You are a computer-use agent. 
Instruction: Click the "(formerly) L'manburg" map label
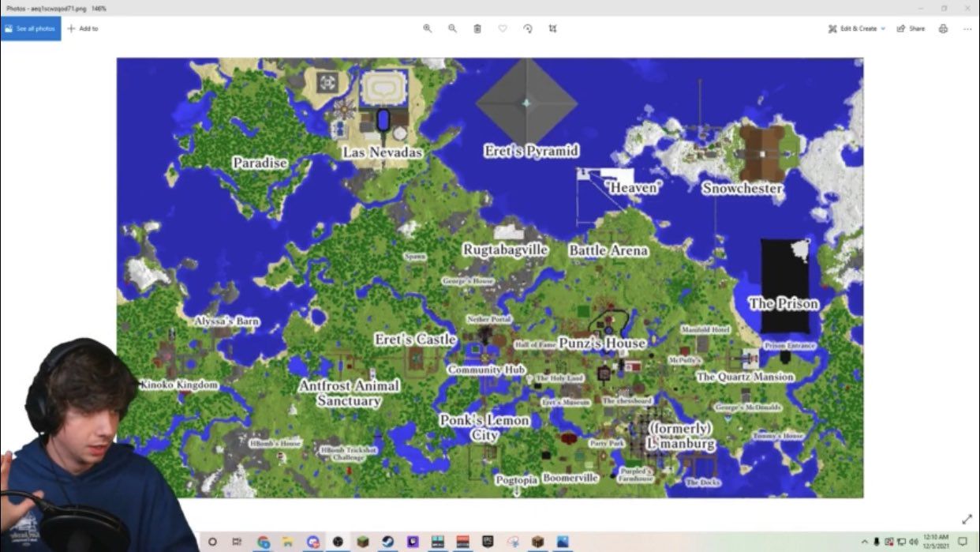(x=680, y=436)
